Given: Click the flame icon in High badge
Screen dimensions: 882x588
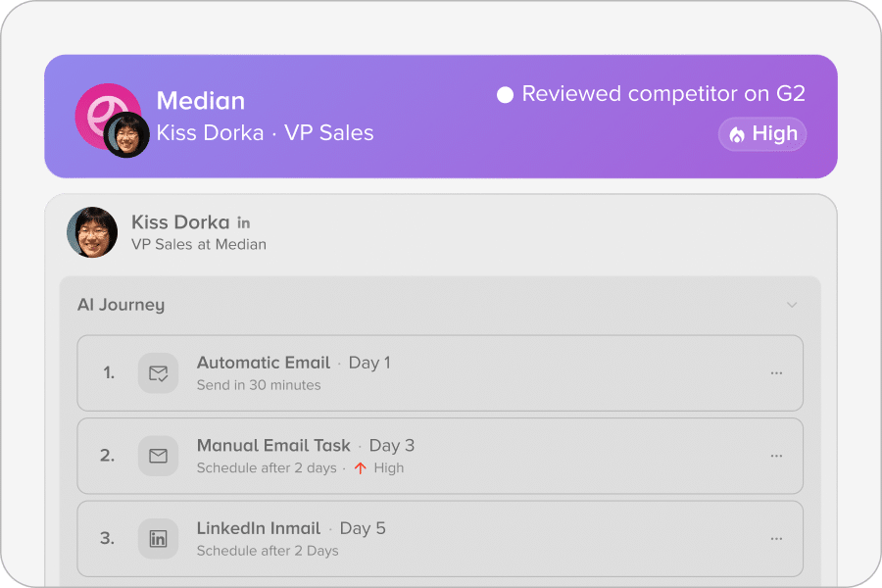Looking at the screenshot, I should (x=737, y=135).
